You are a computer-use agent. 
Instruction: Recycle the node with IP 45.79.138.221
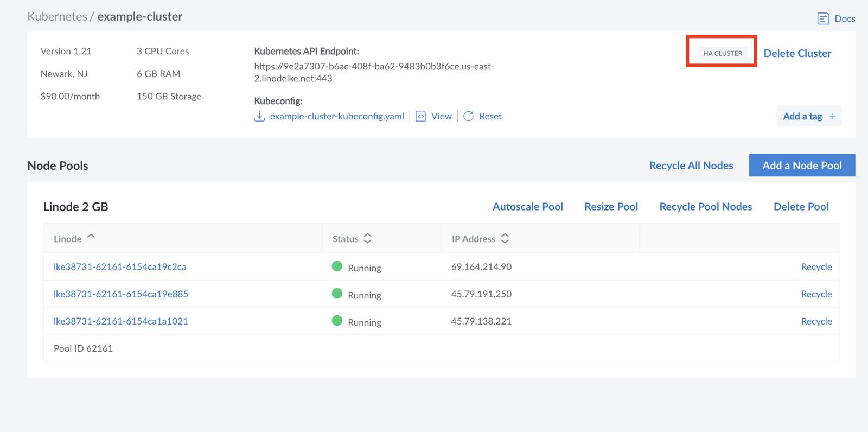[816, 321]
